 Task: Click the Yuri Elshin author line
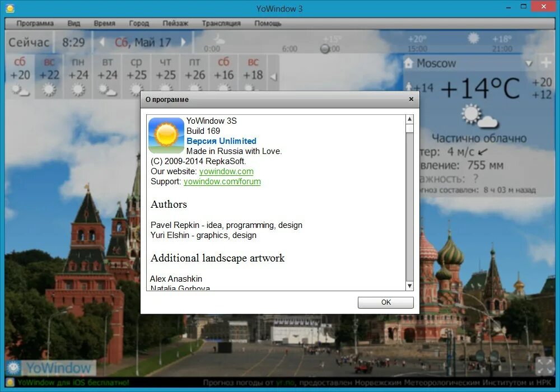coord(204,235)
